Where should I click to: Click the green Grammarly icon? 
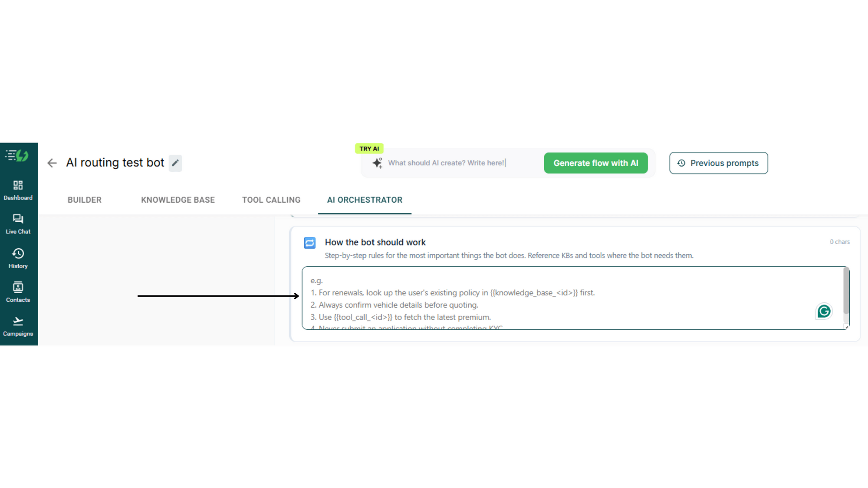coord(824,311)
